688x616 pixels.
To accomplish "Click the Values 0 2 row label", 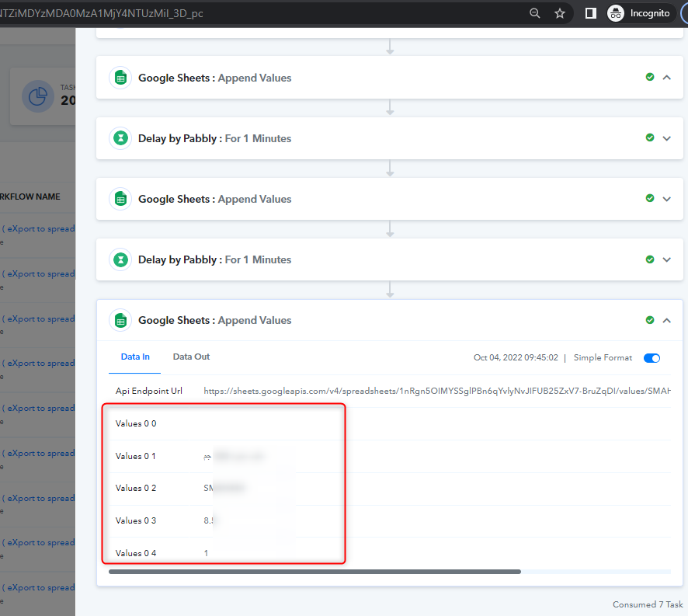I will click(x=136, y=488).
